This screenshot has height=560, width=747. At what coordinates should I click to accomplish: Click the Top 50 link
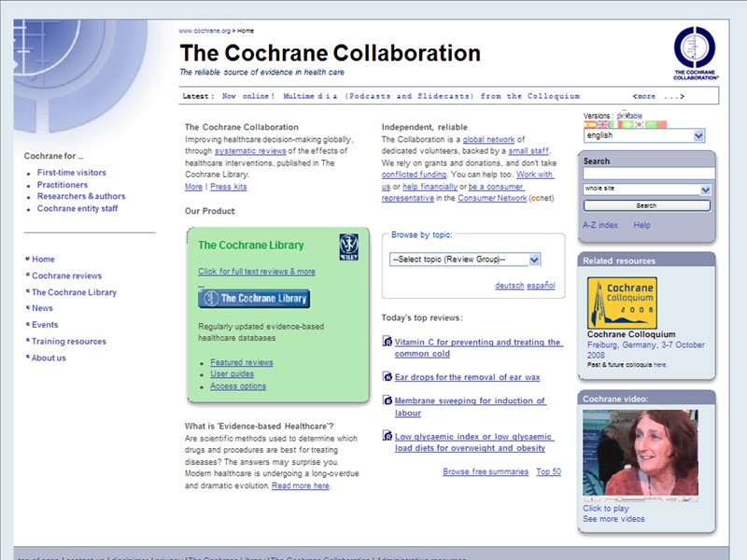pyautogui.click(x=548, y=471)
